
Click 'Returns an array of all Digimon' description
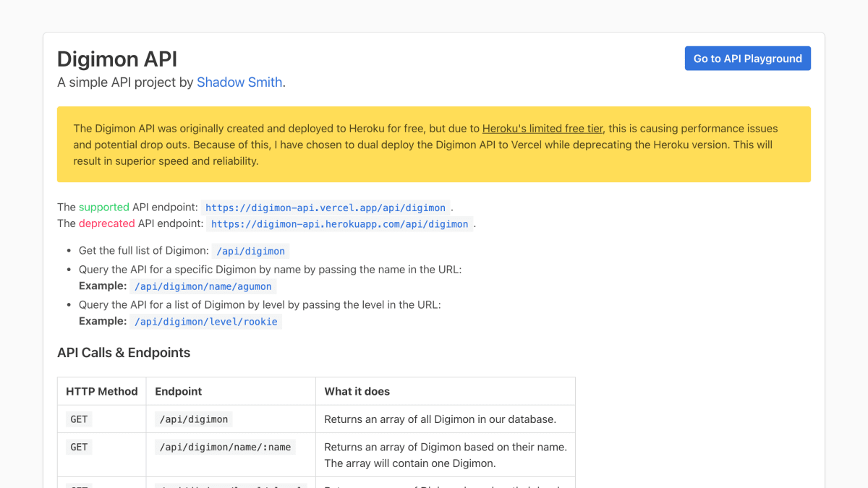440,419
